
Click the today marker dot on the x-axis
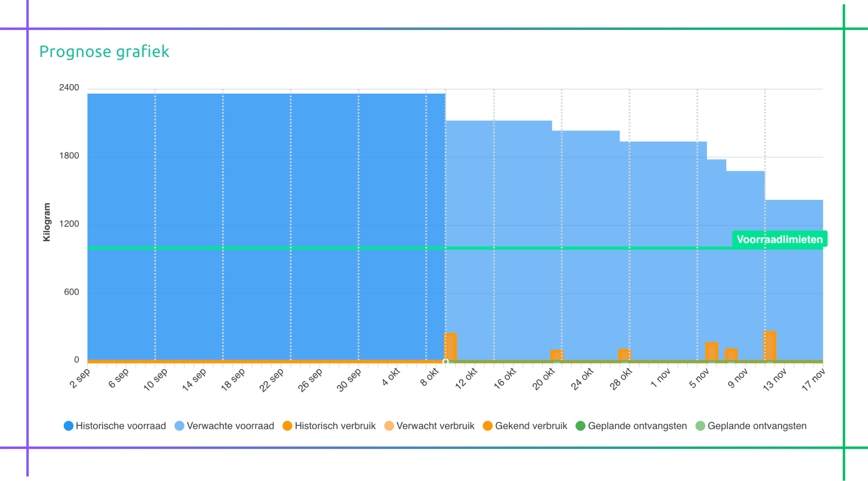(x=445, y=362)
